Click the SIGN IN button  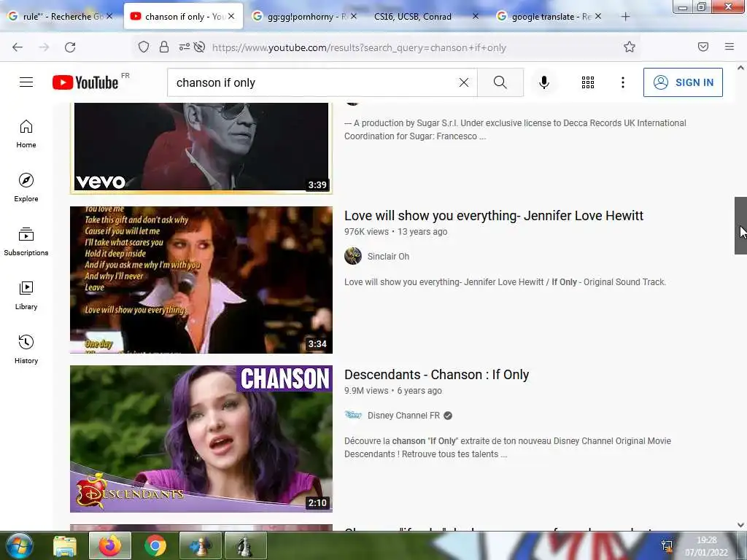click(683, 82)
